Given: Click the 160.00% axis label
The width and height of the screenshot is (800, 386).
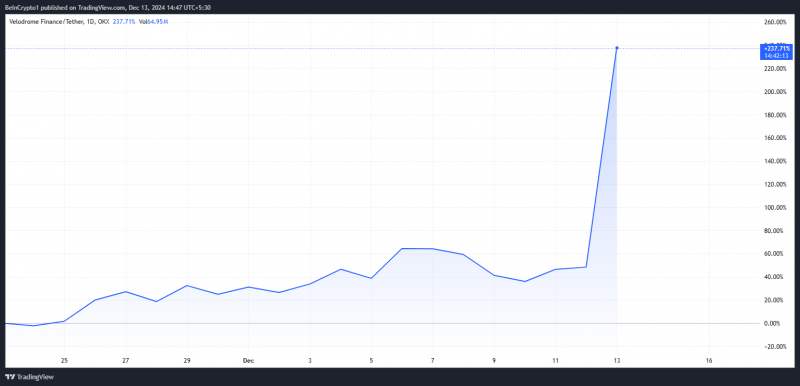Looking at the screenshot, I should point(776,138).
